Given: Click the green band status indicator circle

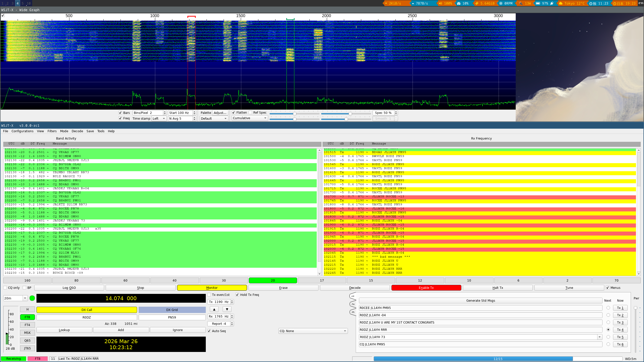Looking at the screenshot, I should click(x=32, y=298).
